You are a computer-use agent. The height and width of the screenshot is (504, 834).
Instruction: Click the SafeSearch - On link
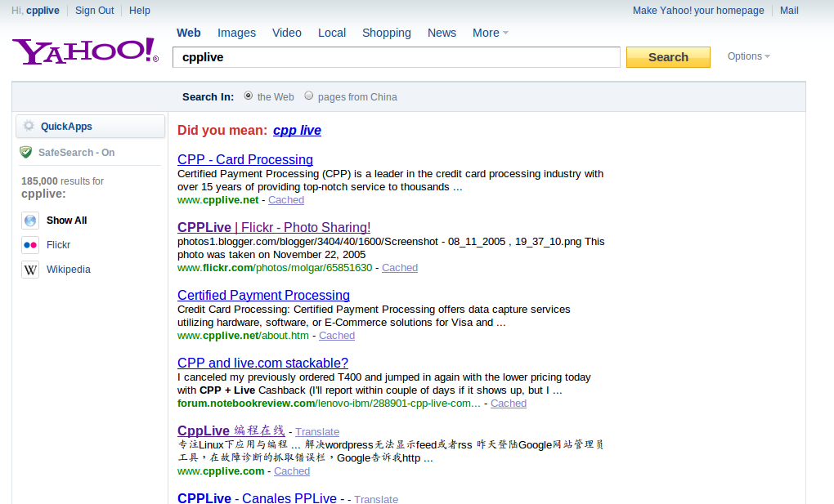pos(77,153)
